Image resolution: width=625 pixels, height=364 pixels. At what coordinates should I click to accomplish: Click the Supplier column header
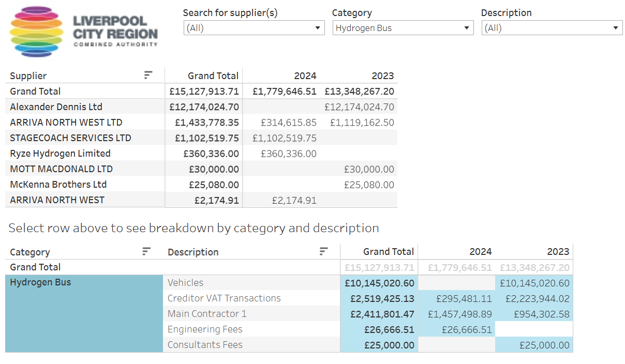28,76
